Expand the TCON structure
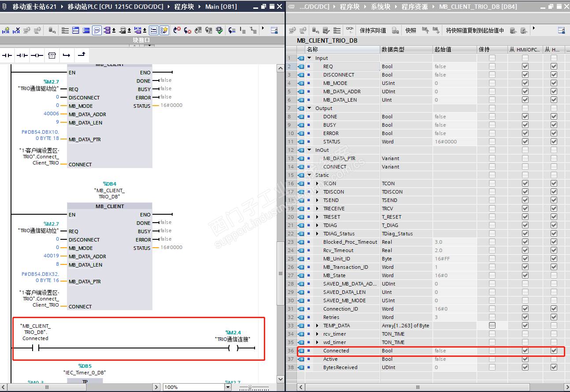The image size is (570, 392). (317, 183)
